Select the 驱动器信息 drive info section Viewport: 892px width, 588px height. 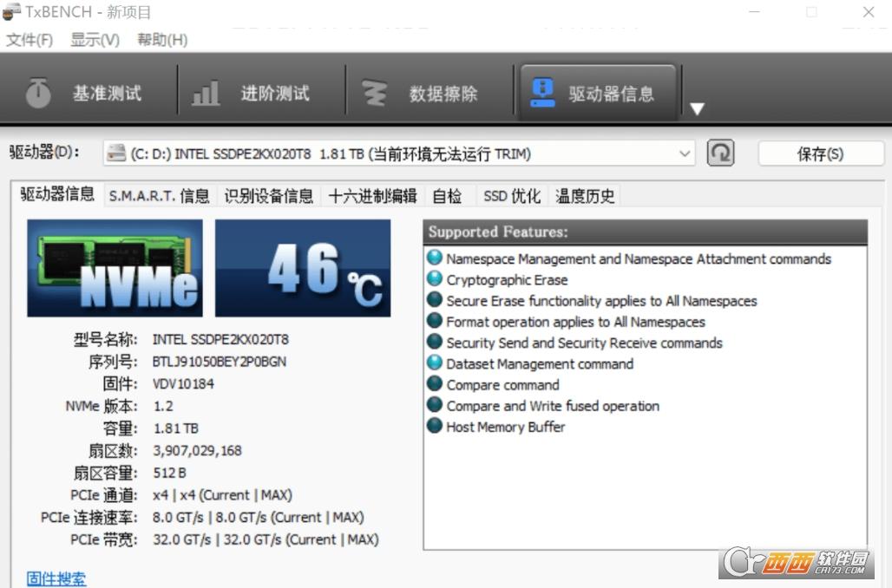597,93
